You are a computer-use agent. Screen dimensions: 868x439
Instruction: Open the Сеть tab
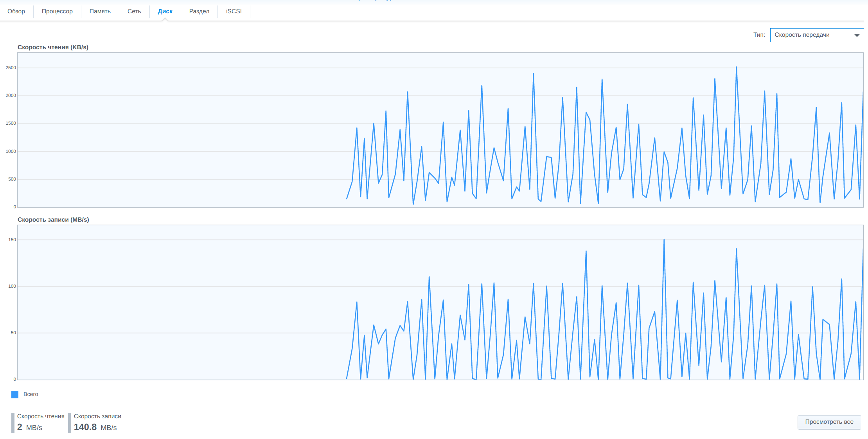point(134,11)
